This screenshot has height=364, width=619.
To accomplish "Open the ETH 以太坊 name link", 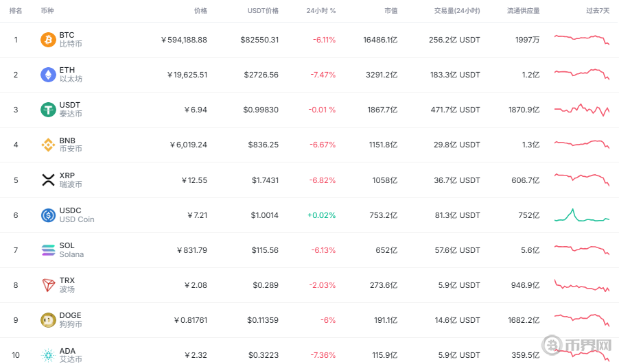I will click(x=70, y=75).
